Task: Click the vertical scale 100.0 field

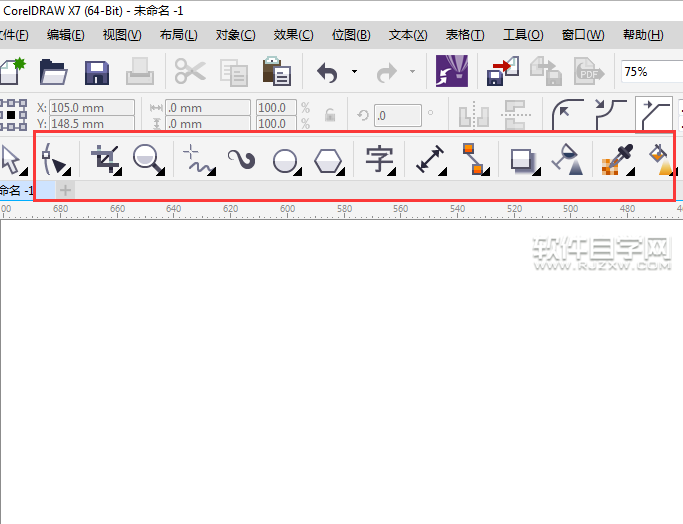Action: tap(276, 124)
